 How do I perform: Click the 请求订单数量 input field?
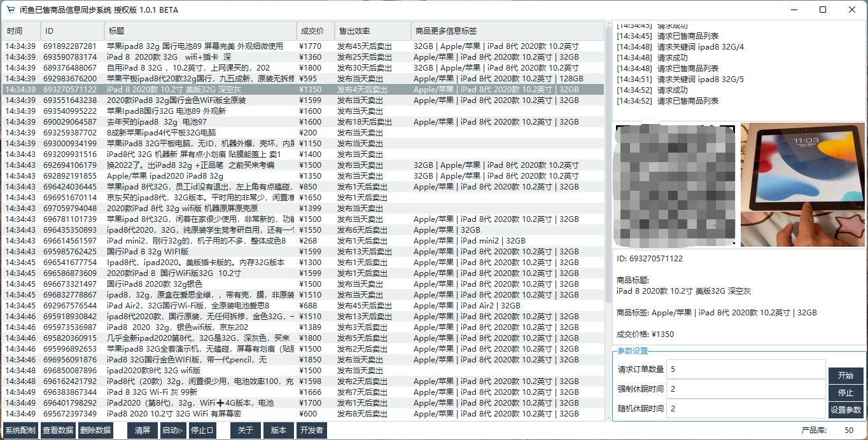click(x=746, y=369)
